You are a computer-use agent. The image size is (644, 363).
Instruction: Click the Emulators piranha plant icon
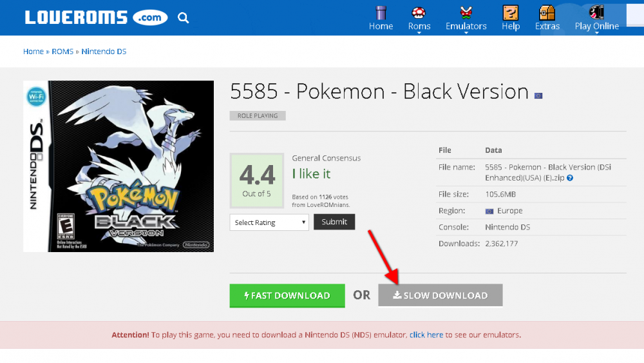click(466, 13)
